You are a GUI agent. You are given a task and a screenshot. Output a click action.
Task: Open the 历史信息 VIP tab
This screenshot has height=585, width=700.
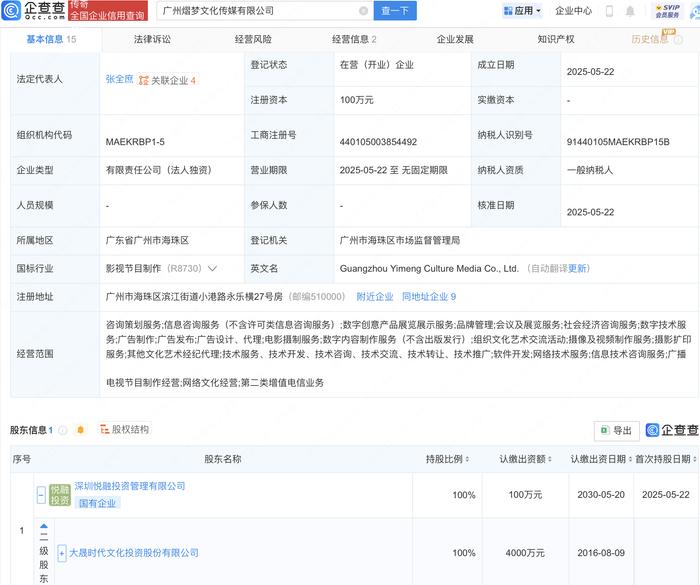(650, 39)
